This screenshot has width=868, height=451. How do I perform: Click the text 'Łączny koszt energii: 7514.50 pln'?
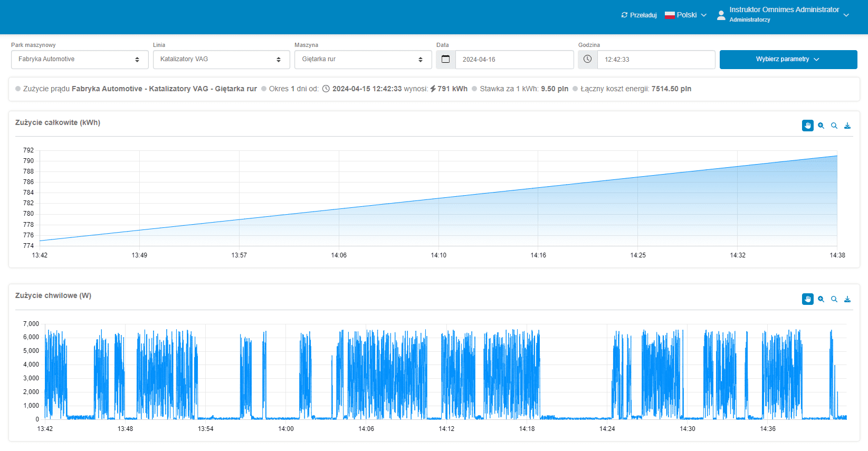(x=636, y=89)
